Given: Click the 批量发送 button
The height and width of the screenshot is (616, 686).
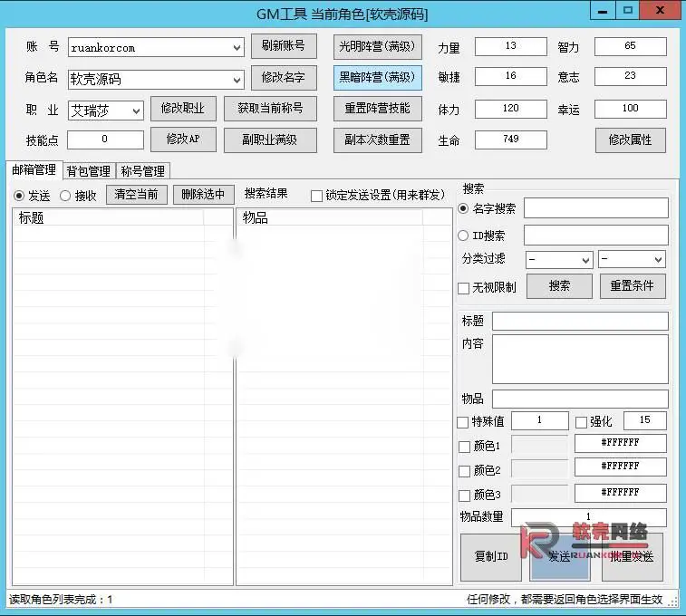Looking at the screenshot, I should click(633, 557).
